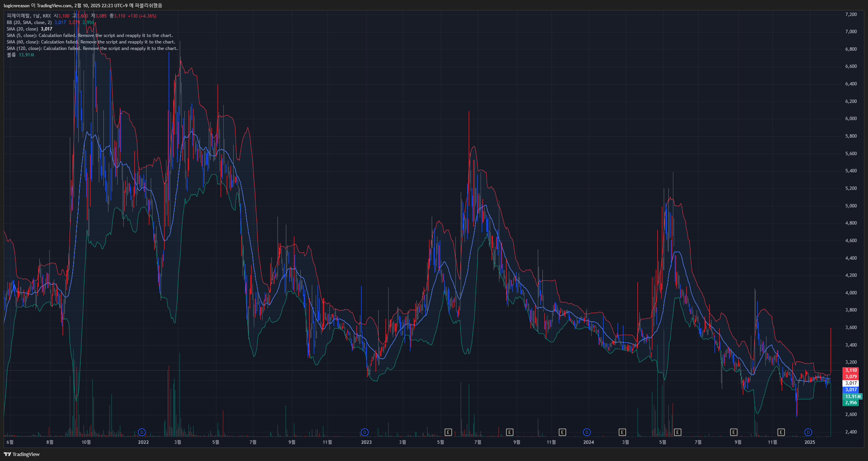Click the 7,000 level on the price axis

coord(851,32)
